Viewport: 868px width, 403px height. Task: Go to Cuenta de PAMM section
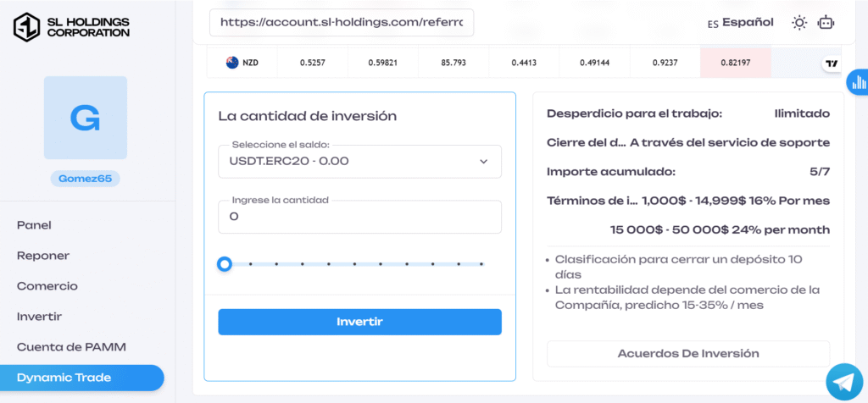point(71,347)
